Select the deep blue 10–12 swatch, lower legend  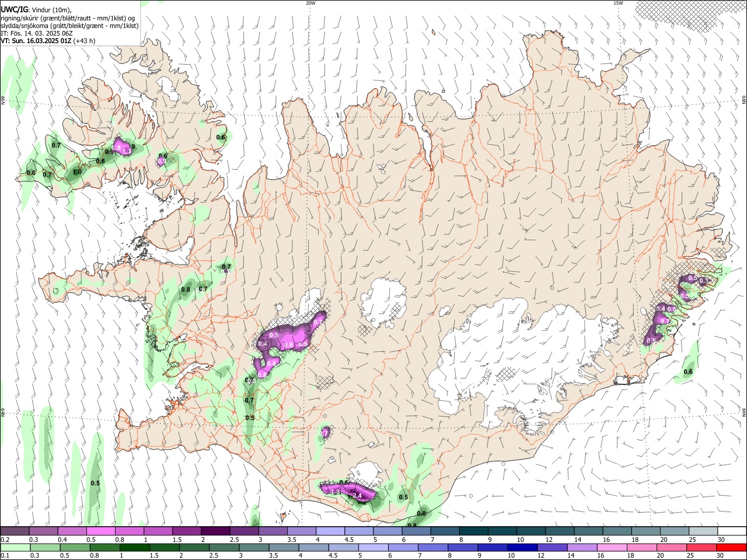(522, 547)
